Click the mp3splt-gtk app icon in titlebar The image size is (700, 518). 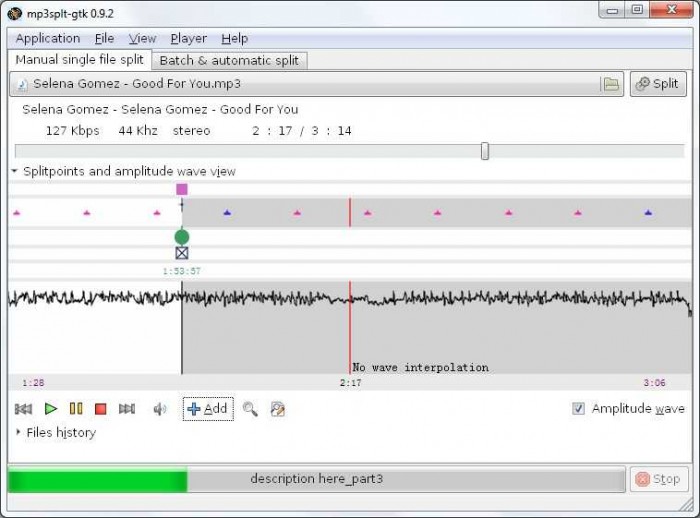15,14
